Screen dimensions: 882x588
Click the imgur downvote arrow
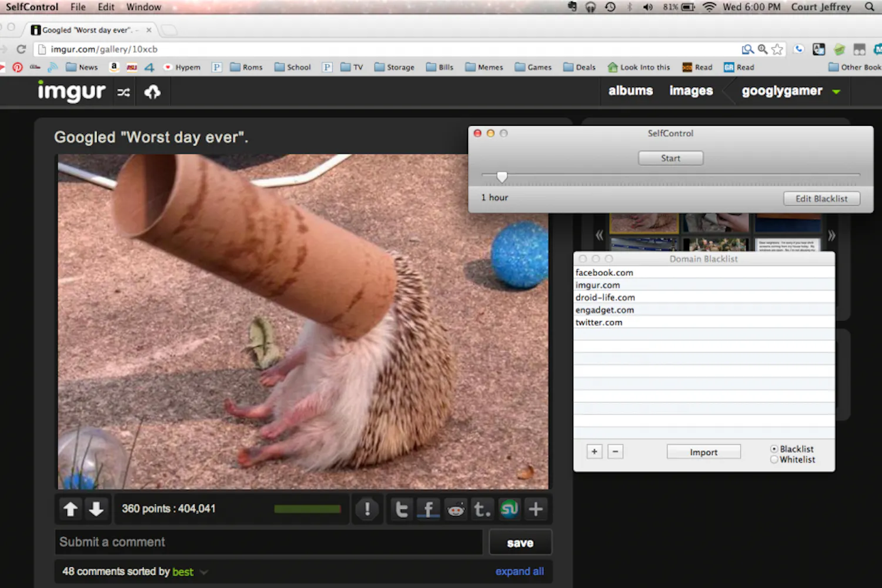tap(96, 509)
